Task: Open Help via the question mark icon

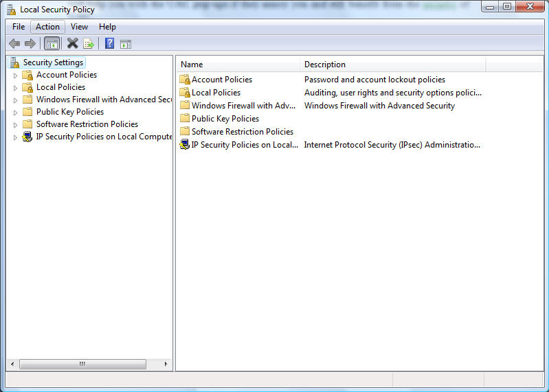Action: pyautogui.click(x=109, y=43)
